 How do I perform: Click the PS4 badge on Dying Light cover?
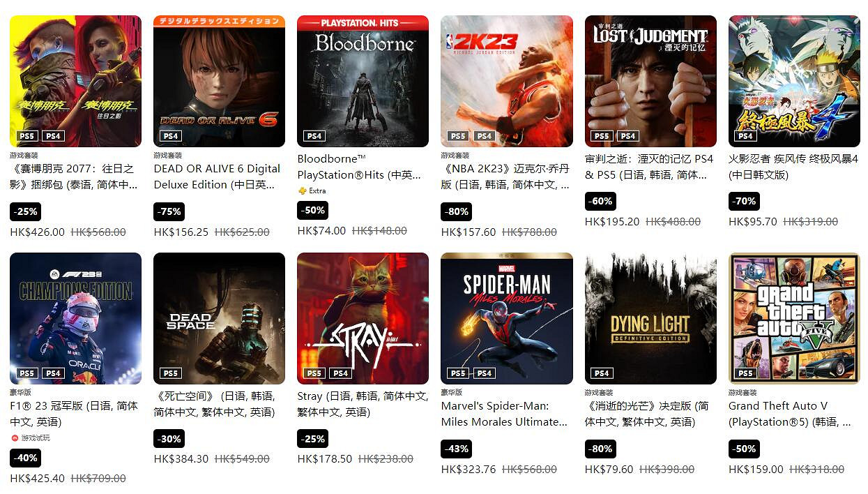coord(602,373)
